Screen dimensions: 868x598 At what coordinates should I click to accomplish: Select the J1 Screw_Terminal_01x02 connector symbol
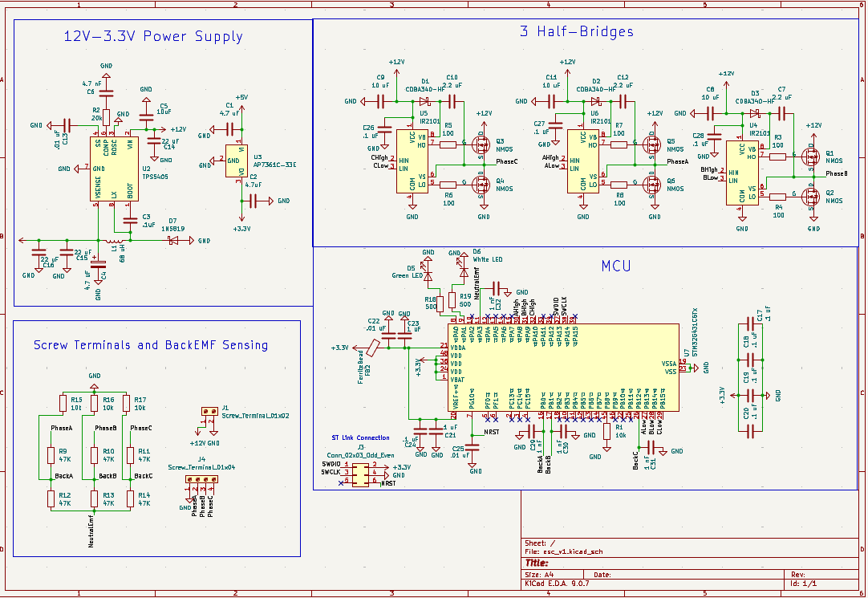(209, 412)
